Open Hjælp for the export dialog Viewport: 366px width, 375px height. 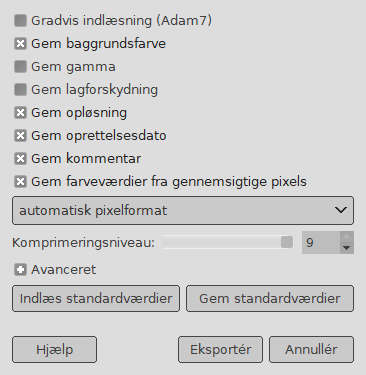pos(55,349)
